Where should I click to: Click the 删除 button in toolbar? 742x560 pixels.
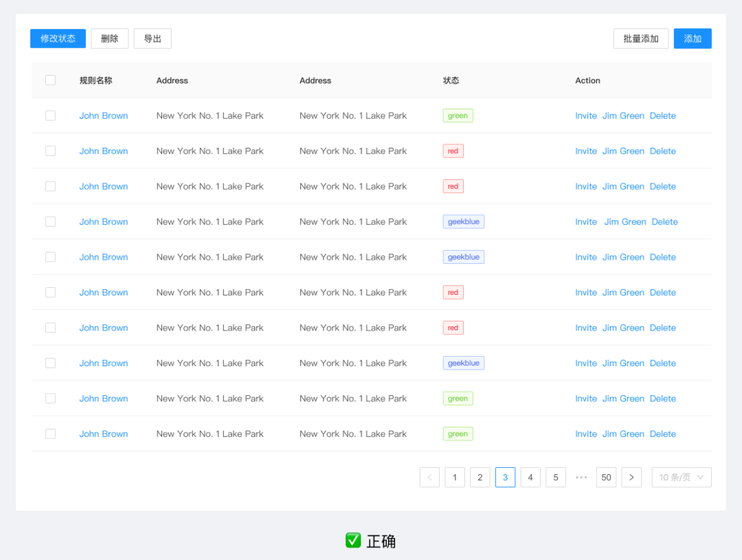[x=109, y=38]
